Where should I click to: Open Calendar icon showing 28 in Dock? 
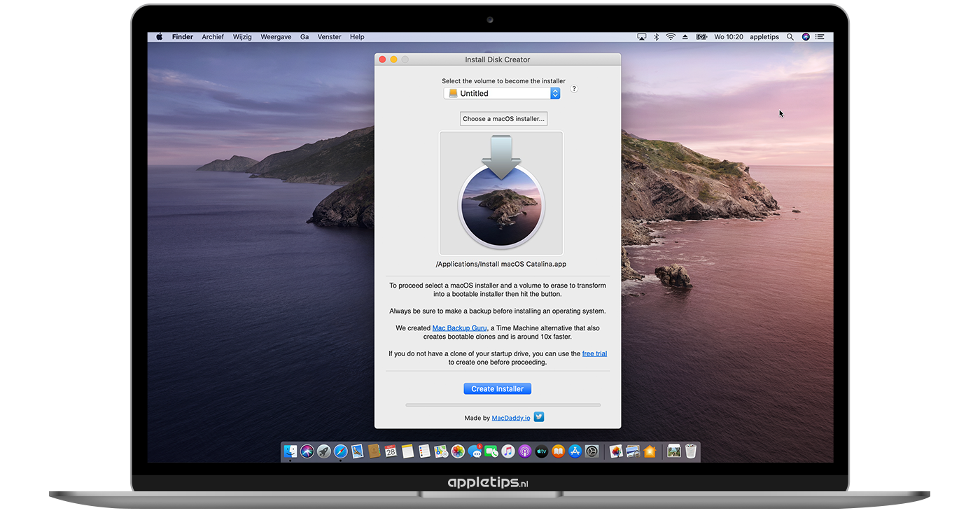point(391,451)
